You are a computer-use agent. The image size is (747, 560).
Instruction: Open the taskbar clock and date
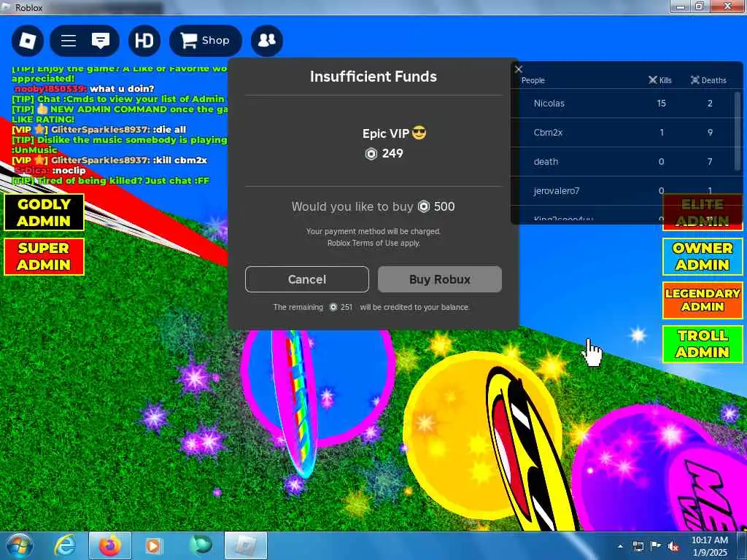(709, 546)
